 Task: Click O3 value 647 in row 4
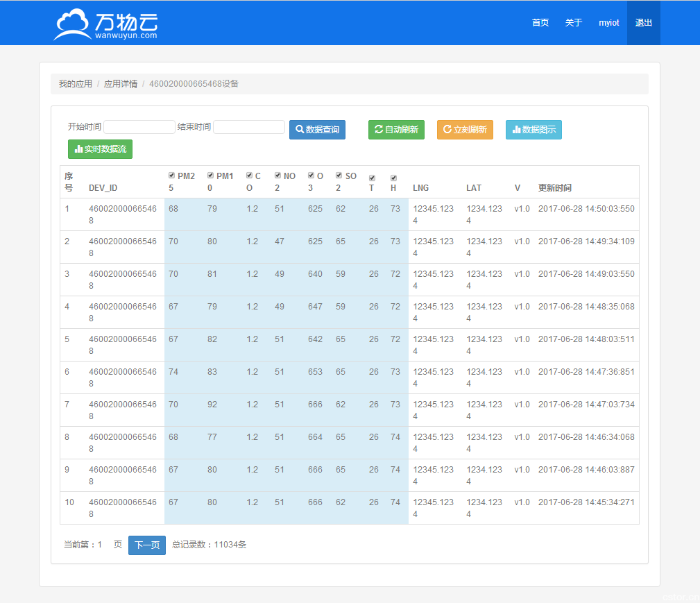[x=315, y=307]
